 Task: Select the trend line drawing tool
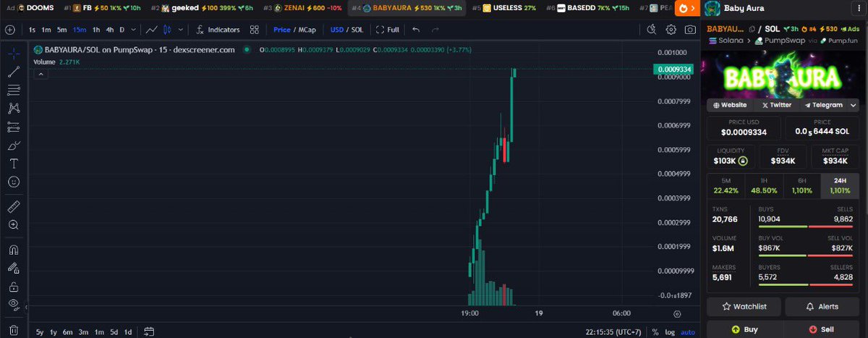tap(14, 72)
